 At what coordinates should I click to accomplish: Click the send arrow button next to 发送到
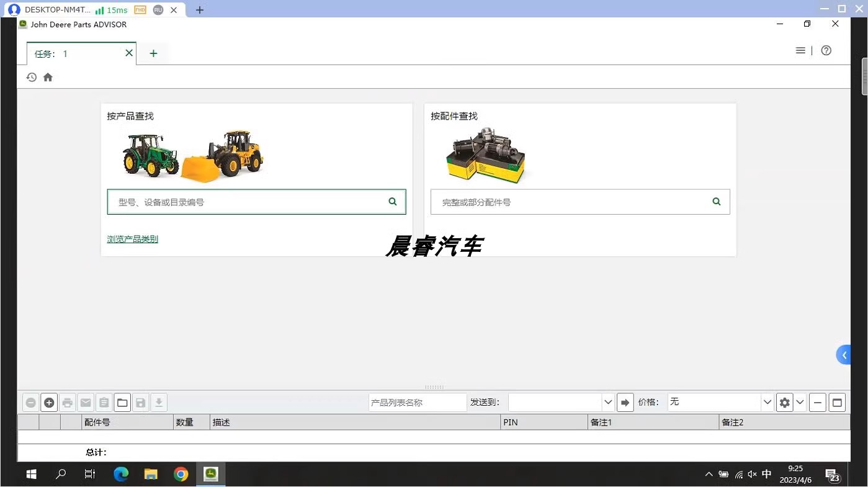[625, 403]
